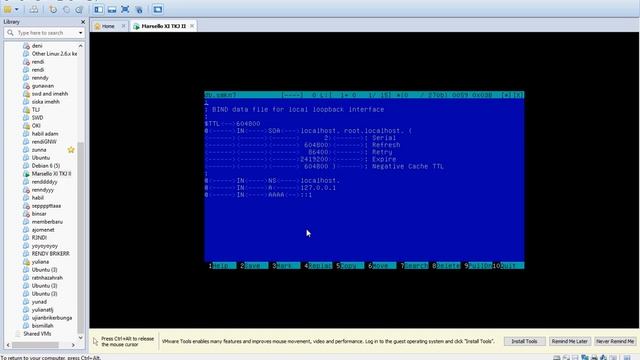Viewport: 640px width, 360px height.
Task: Select the binsar virtual machine
Action: click(x=39, y=214)
